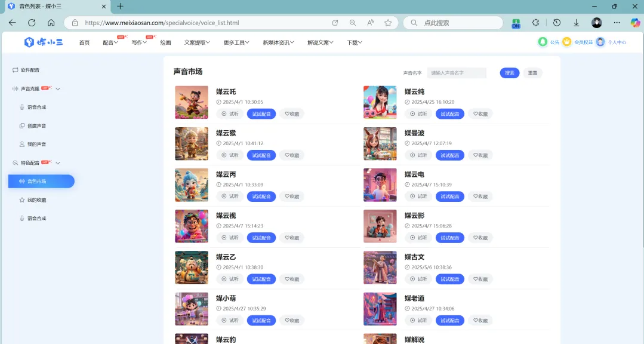Expand the 下载 navigation dropdown
This screenshot has height=344, width=644.
point(355,42)
